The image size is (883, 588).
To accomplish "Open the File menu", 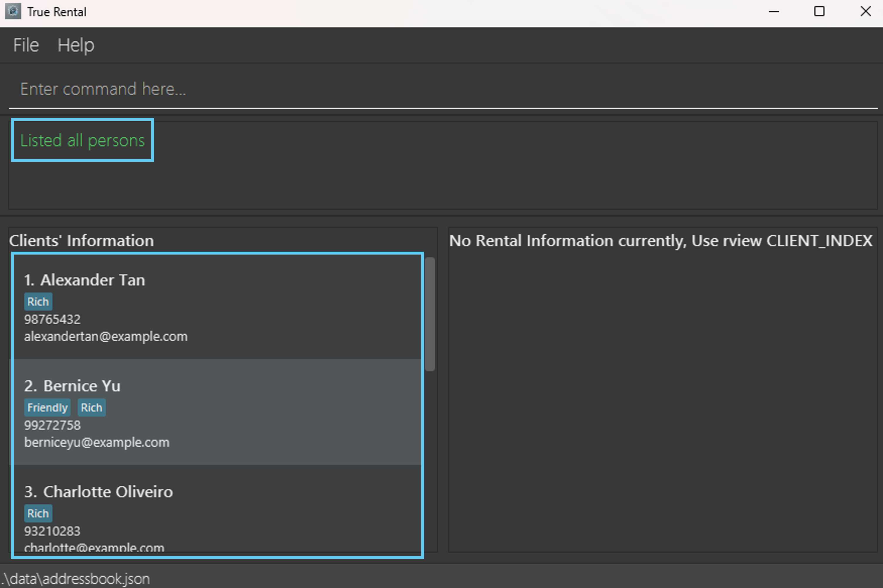I will click(26, 45).
